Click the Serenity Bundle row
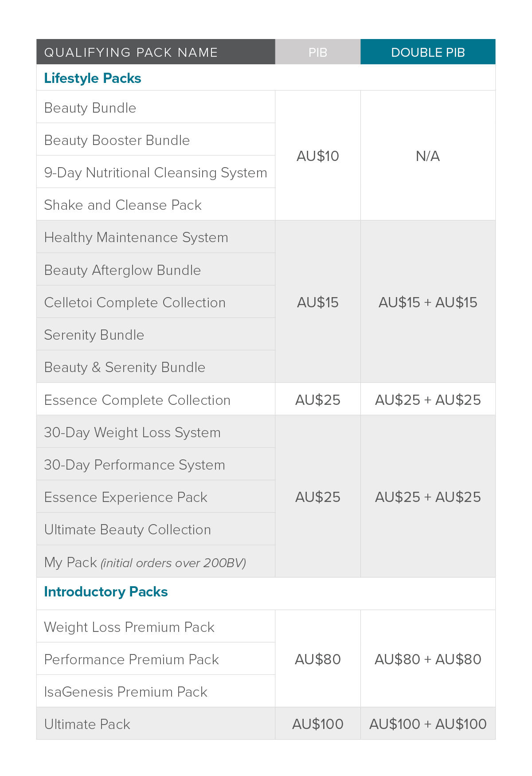 (x=156, y=334)
